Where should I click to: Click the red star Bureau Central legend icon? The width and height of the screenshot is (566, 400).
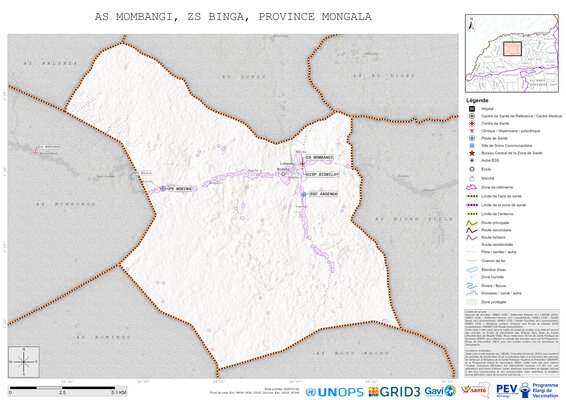pyautogui.click(x=471, y=153)
